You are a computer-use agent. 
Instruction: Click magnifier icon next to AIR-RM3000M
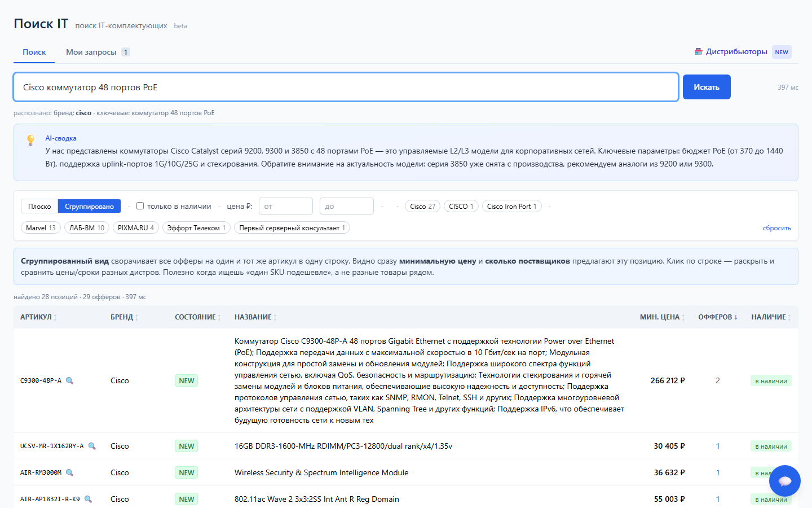coord(69,472)
